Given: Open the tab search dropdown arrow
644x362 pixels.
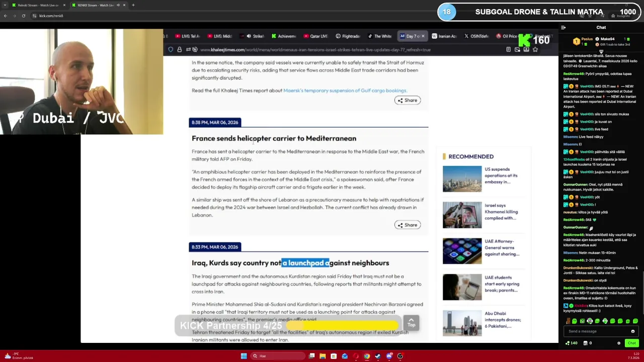Looking at the screenshot, I should click(4, 5).
